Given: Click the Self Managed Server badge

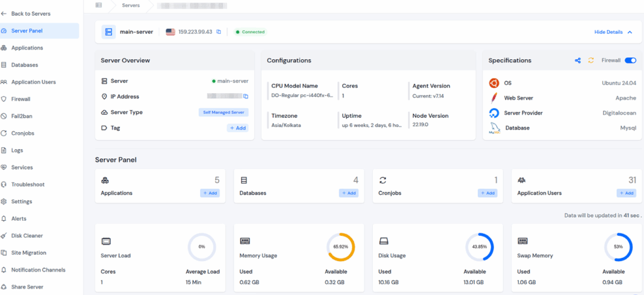Looking at the screenshot, I should point(223,112).
